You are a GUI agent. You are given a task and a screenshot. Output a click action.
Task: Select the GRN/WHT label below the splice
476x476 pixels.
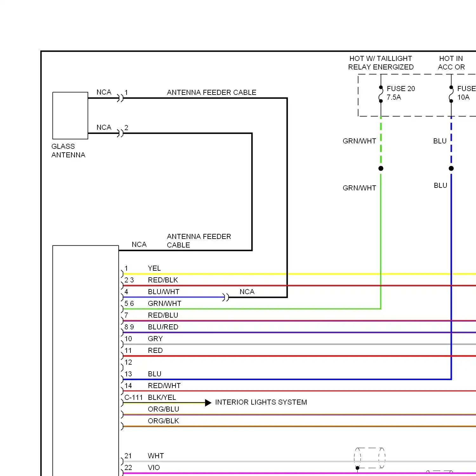(x=359, y=188)
